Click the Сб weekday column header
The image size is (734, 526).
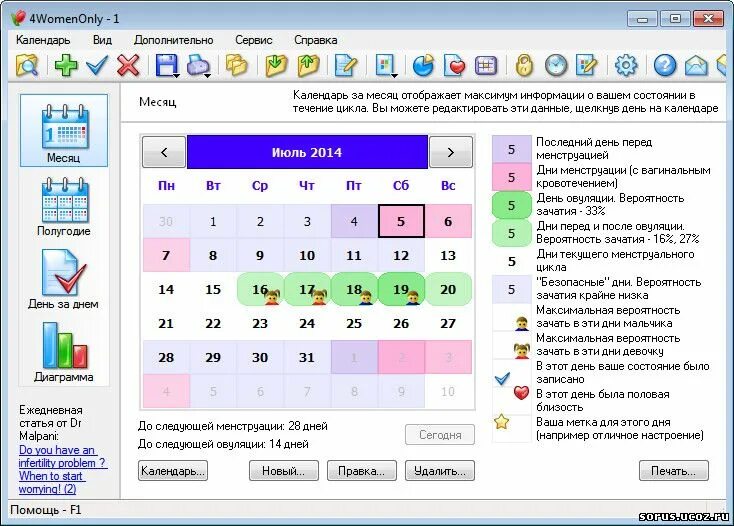click(x=401, y=186)
